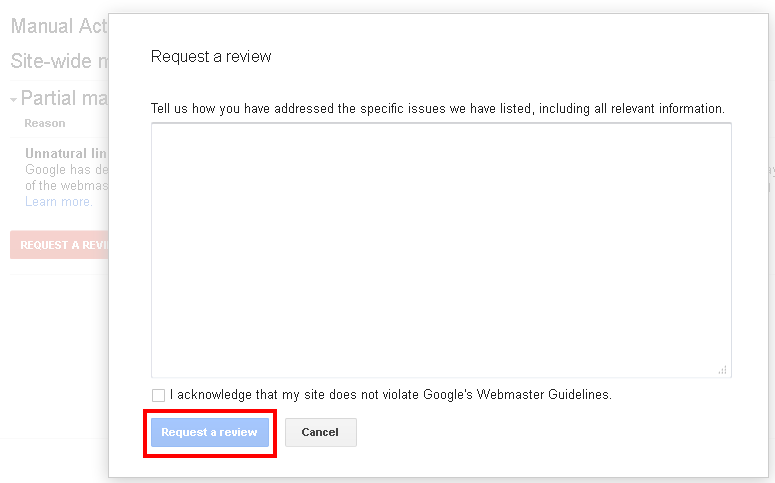Cancel the review request dialog
Viewport: 775px width, 483px height.
point(320,433)
